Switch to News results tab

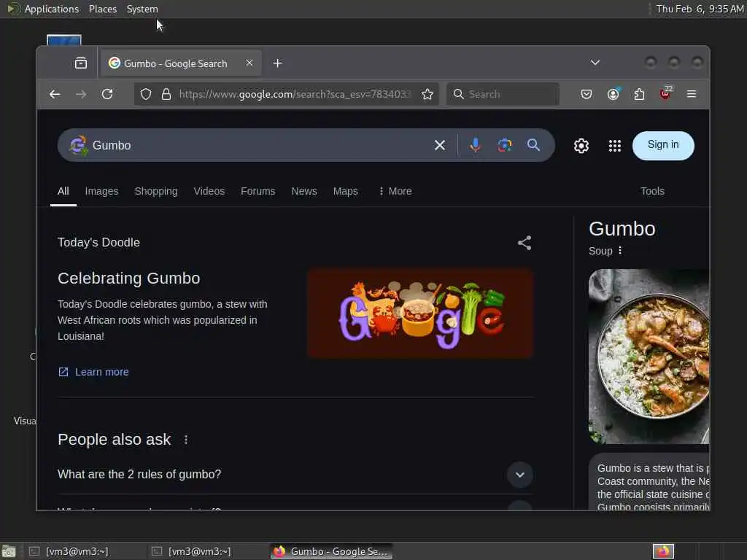304,191
